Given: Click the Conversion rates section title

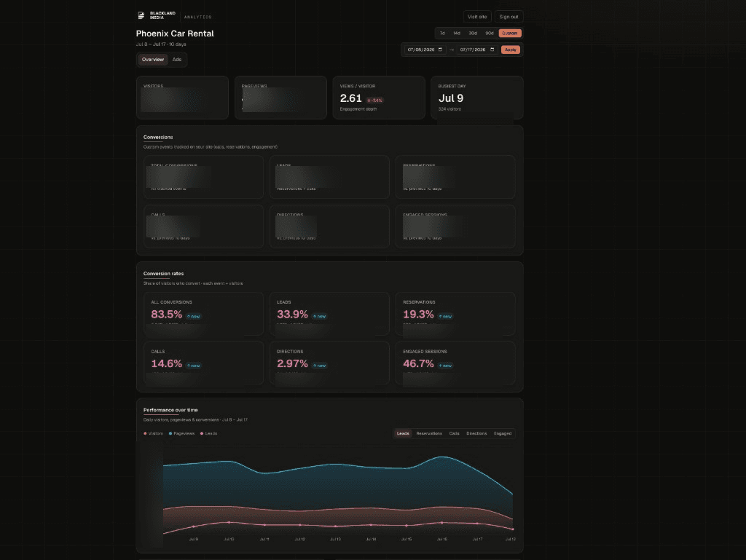Looking at the screenshot, I should tap(163, 274).
